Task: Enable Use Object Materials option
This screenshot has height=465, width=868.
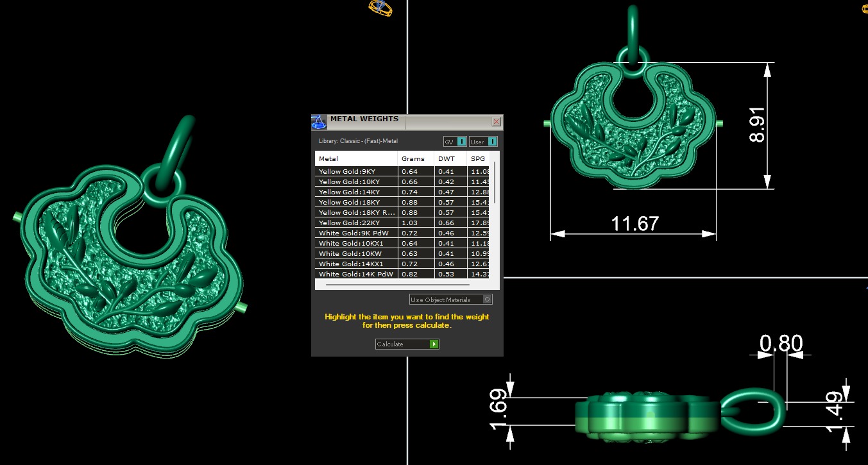Action: coord(451,300)
